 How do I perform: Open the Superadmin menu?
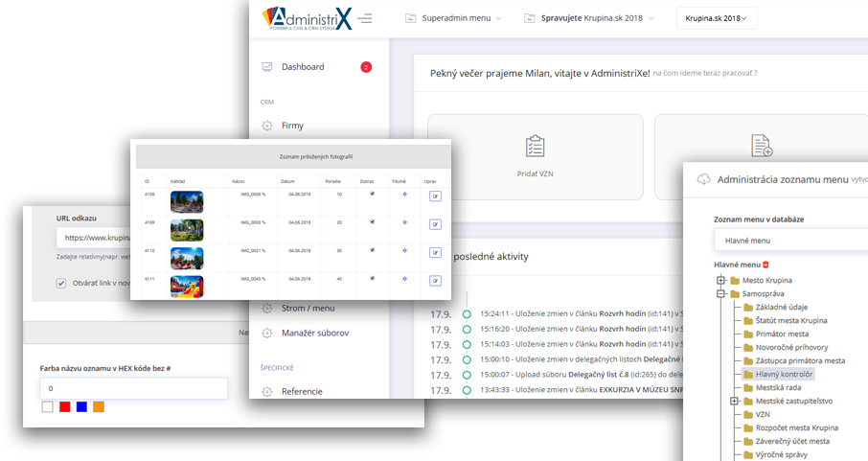(447, 18)
